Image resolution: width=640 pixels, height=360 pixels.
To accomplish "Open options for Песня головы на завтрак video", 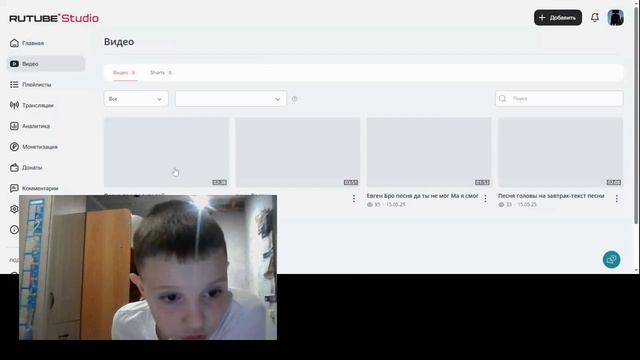I will click(617, 199).
